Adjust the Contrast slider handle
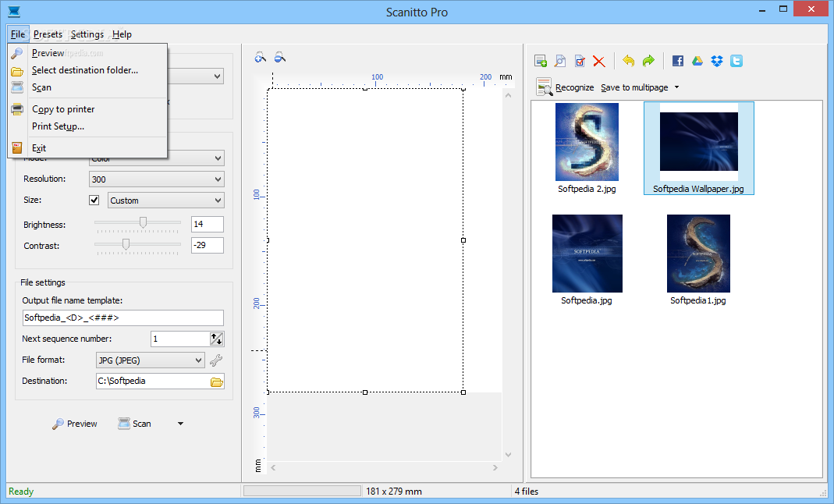834x504 pixels. coord(126,243)
